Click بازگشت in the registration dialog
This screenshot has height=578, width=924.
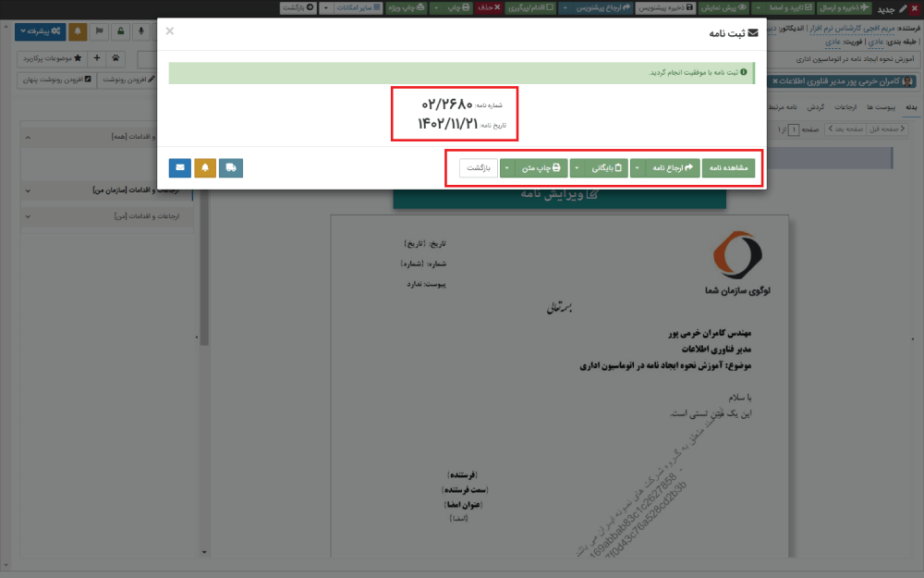[x=477, y=167]
